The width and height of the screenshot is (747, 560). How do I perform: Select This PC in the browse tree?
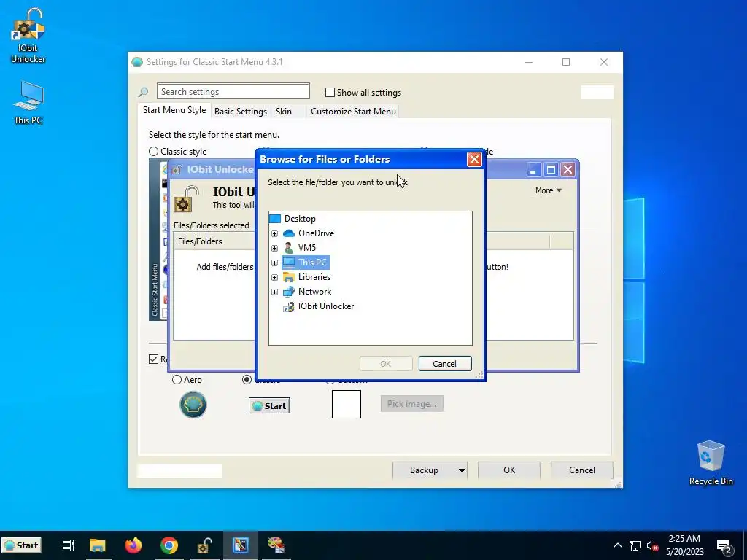click(x=312, y=262)
